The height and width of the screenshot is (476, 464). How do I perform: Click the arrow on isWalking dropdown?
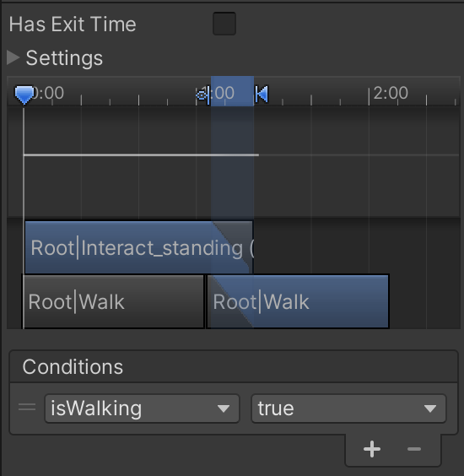(x=224, y=408)
